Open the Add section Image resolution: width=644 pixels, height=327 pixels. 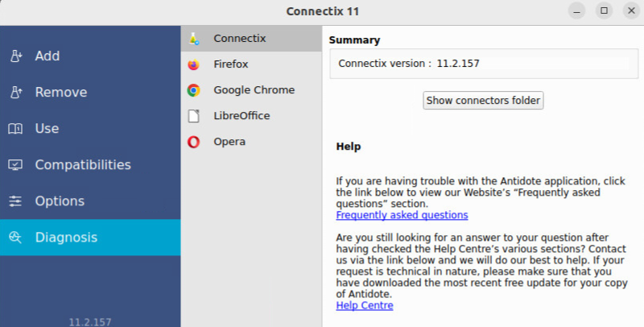pyautogui.click(x=47, y=56)
